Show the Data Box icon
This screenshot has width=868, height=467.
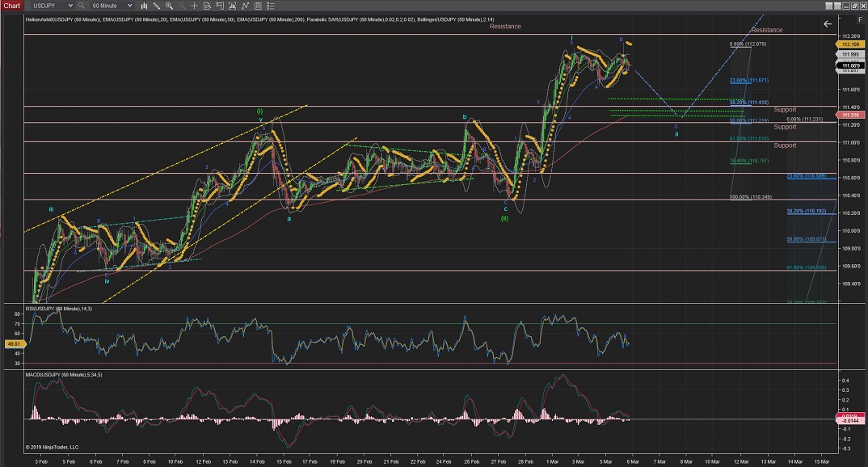coord(207,6)
